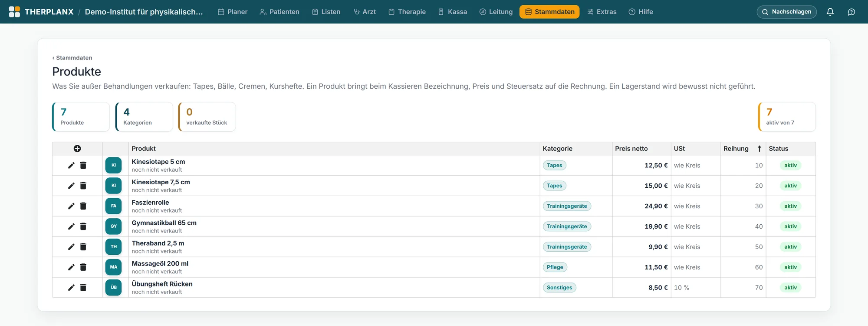Sort by the Preis netto column header
The image size is (868, 326).
click(641, 149)
